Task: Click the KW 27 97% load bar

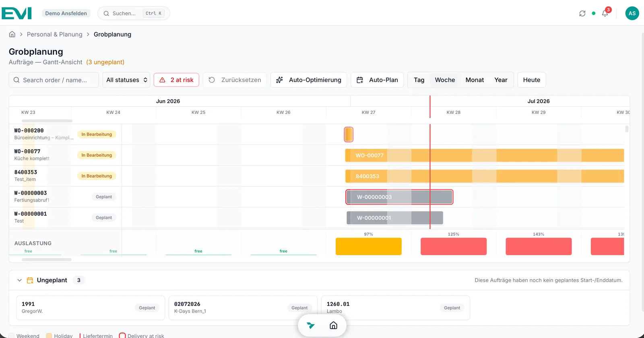Action: tap(369, 246)
